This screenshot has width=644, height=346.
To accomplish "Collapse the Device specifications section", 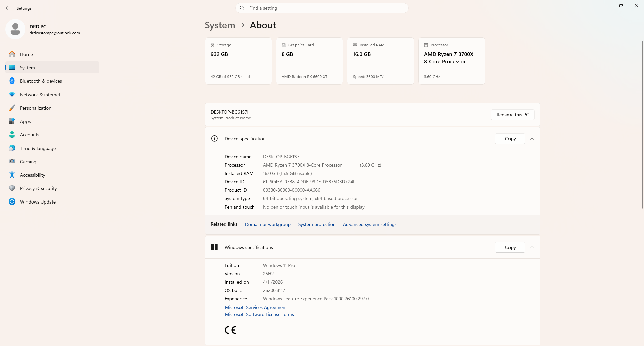I will pyautogui.click(x=532, y=139).
